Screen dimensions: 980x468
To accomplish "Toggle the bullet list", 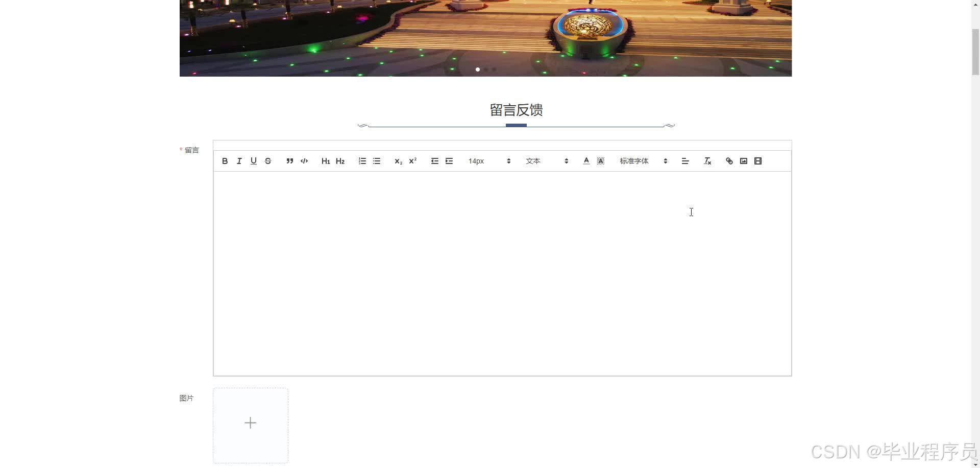I will coord(376,161).
